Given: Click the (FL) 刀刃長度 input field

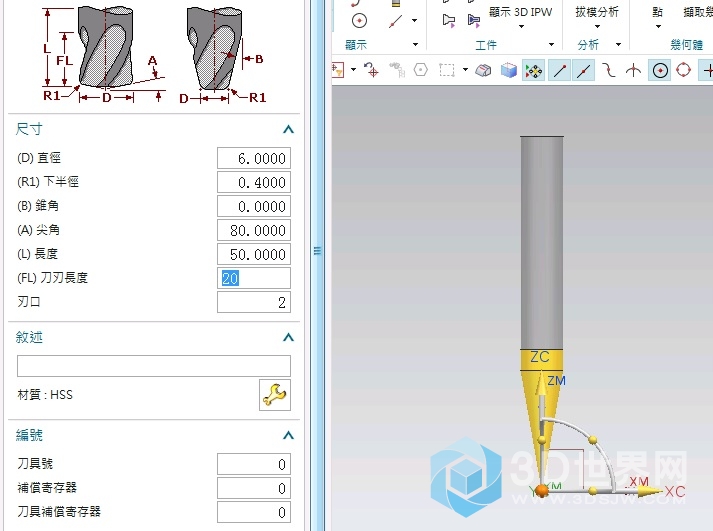Looking at the screenshot, I should click(254, 278).
